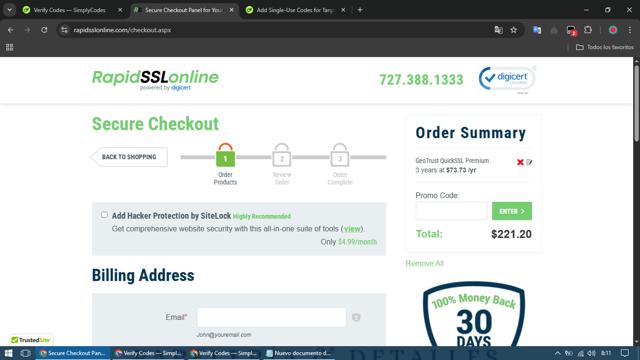Open the SiteLock 'view' link
The image size is (640, 360).
[x=352, y=229]
